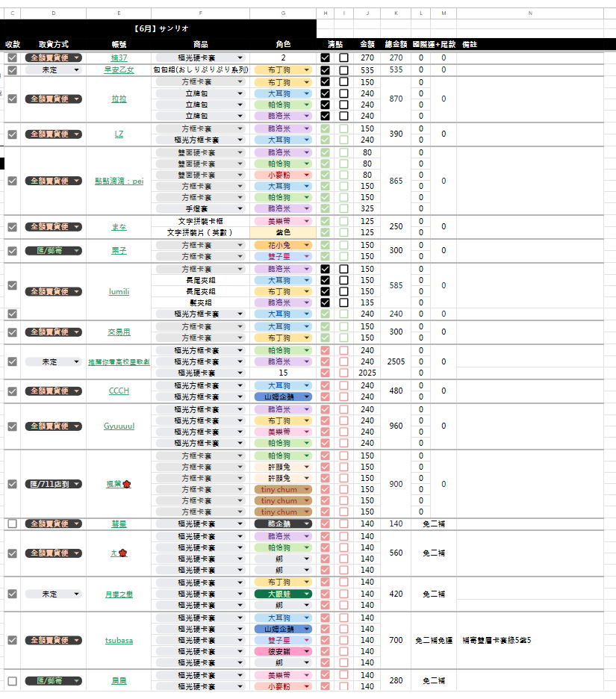Select the 文字拼裝卡框 product cell
This screenshot has width=616, height=699.
pyautogui.click(x=201, y=221)
